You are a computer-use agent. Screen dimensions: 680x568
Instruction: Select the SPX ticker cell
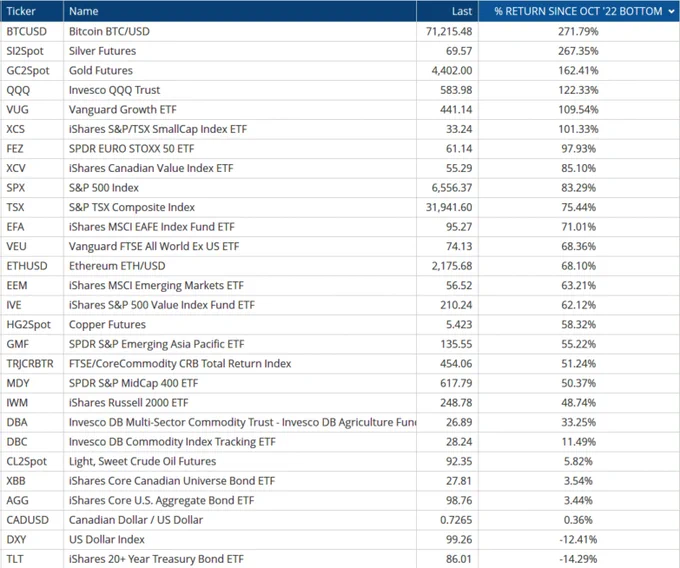point(32,188)
